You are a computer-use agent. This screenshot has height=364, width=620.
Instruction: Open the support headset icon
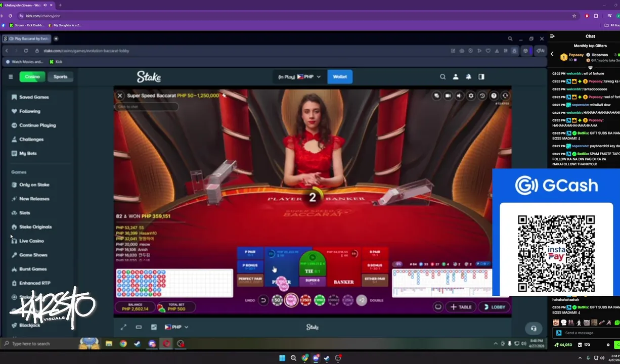click(x=533, y=329)
